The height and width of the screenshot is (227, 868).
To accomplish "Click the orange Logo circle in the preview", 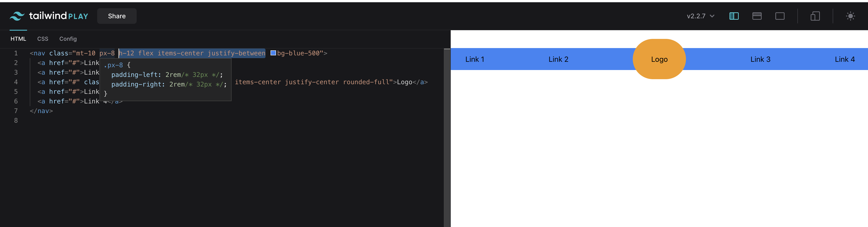I will click(x=659, y=59).
